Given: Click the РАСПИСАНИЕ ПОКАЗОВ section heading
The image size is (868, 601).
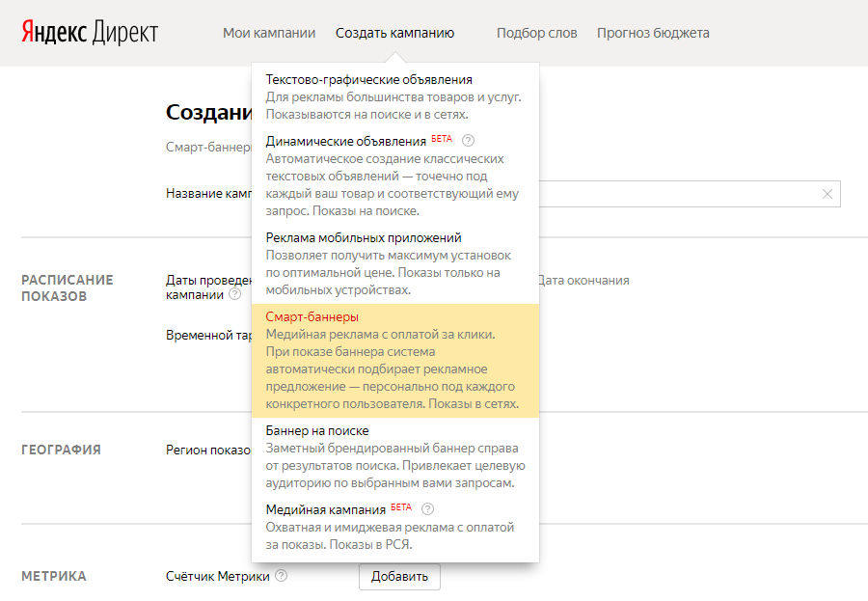Looking at the screenshot, I should (x=67, y=288).
